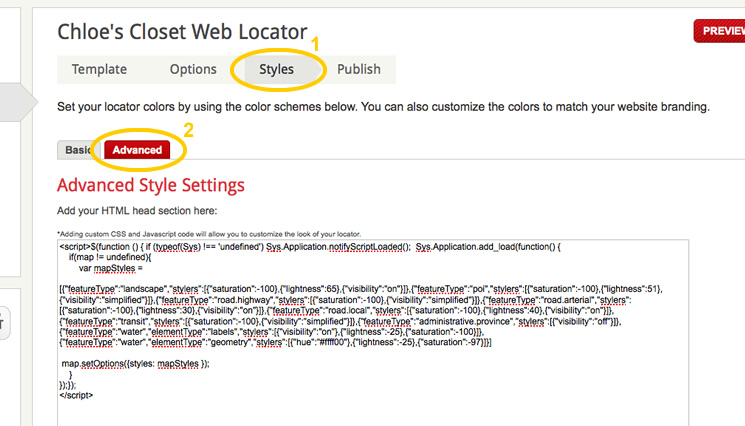Click the red Preview button

point(719,31)
